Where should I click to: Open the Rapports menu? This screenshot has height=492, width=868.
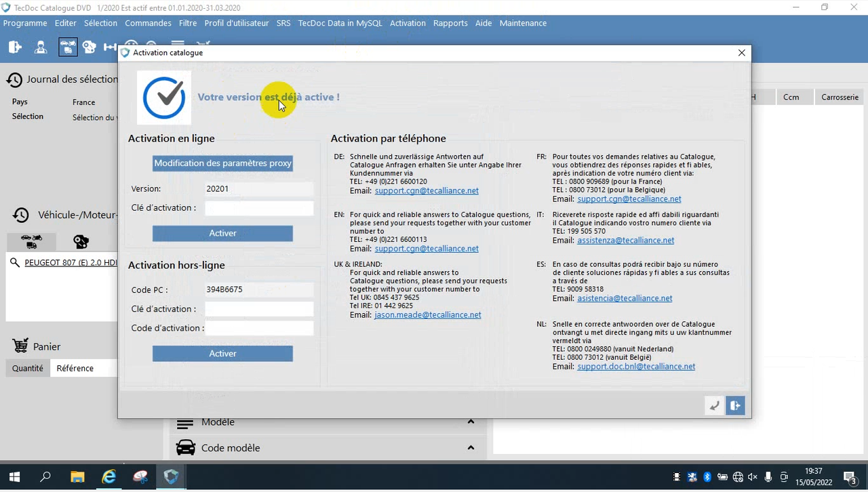pyautogui.click(x=450, y=23)
